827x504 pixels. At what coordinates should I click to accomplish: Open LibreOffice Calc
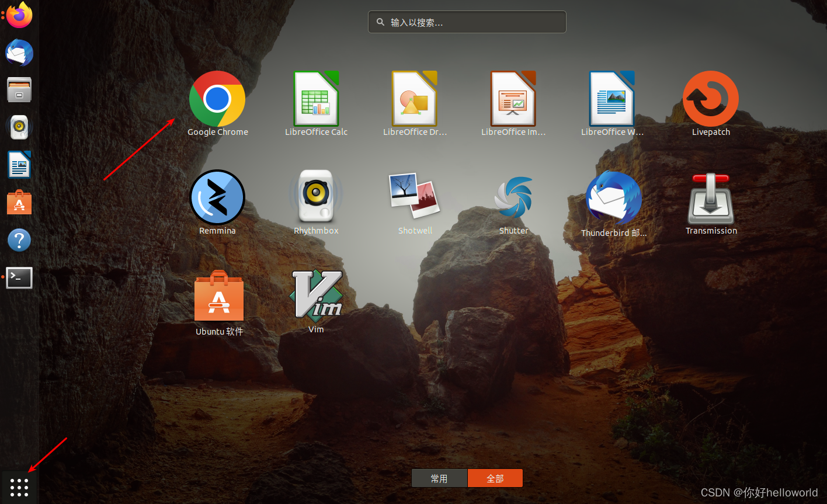click(x=316, y=99)
